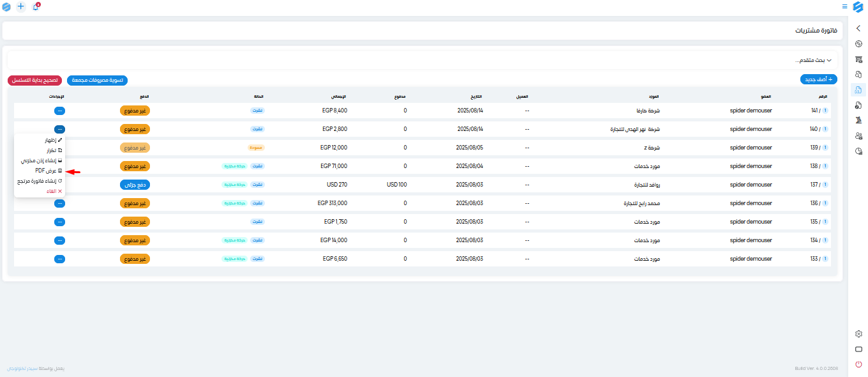Screen dimensions: 868x377
Task: Toggle the hamburger menu icon beside the top-right logo
Action: point(844,6)
